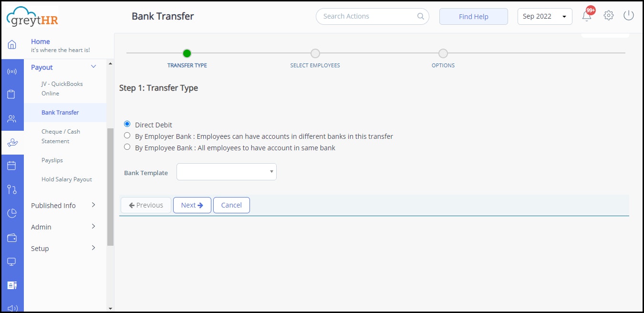Viewport: 644px width, 313px height.
Task: Click the greytHR logo
Action: pyautogui.click(x=32, y=16)
